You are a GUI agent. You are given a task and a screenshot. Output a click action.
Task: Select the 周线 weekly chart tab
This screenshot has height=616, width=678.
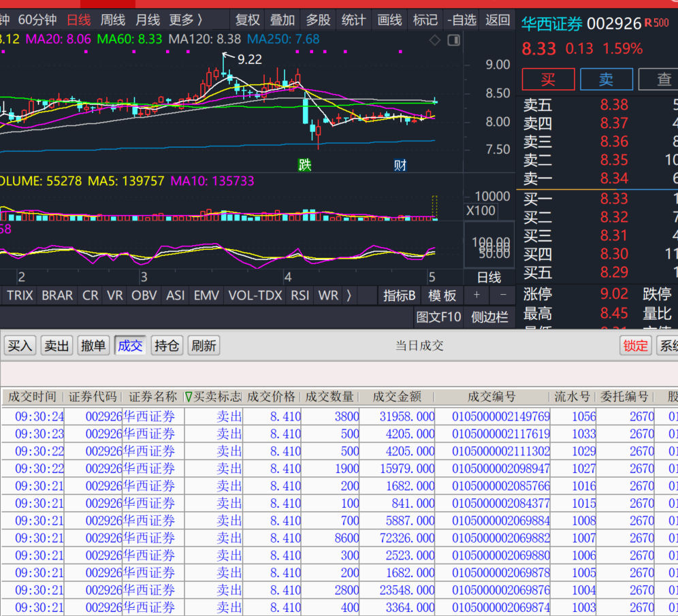(112, 20)
